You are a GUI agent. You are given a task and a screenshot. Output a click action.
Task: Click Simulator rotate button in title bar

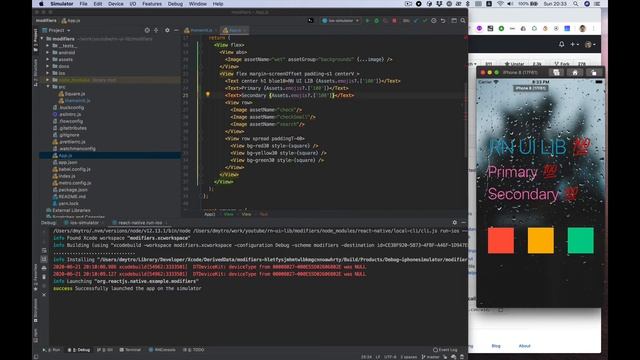click(594, 73)
